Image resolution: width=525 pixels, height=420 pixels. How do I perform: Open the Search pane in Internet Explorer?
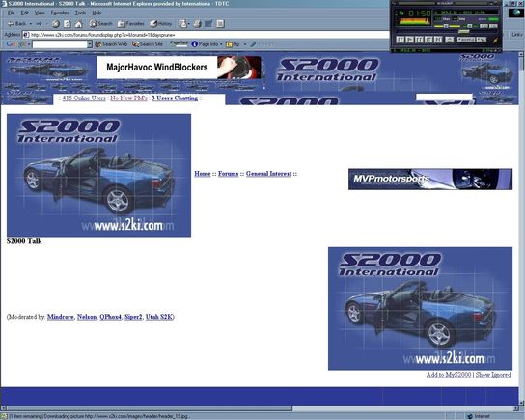(100, 24)
